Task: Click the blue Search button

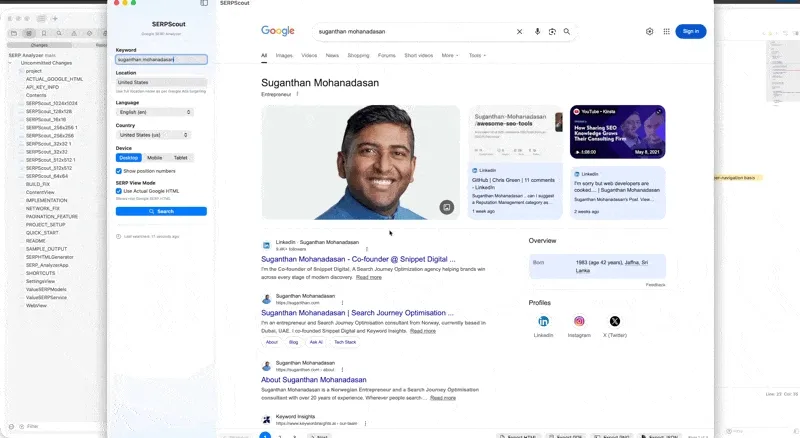Action: [x=161, y=211]
